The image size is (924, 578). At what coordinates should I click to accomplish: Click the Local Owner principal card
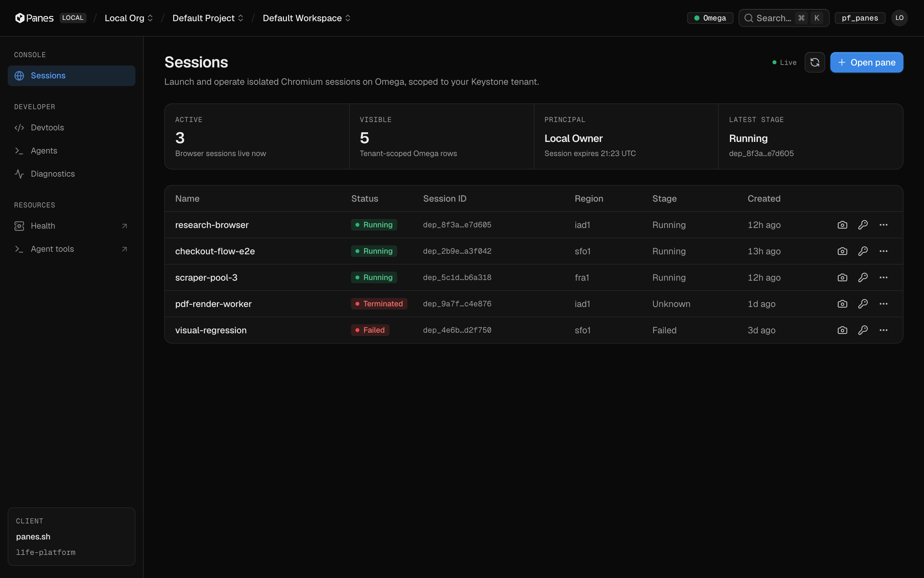(x=626, y=136)
